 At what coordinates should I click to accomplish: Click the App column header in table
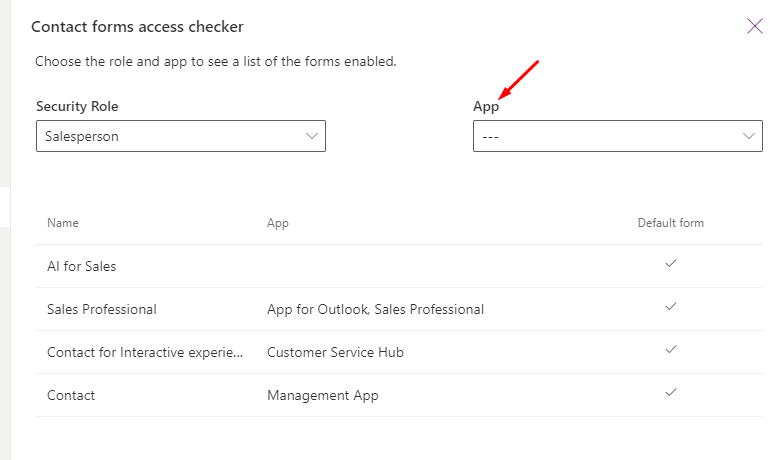[x=278, y=223]
